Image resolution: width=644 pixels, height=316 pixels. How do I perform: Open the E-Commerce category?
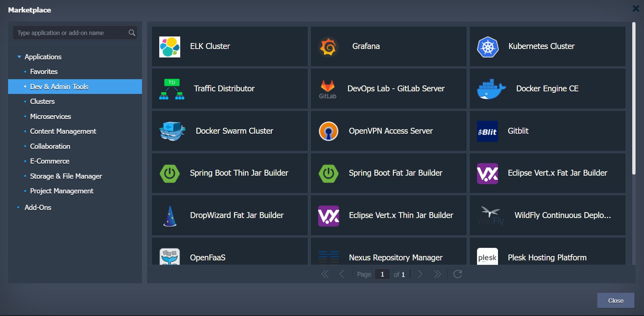50,161
